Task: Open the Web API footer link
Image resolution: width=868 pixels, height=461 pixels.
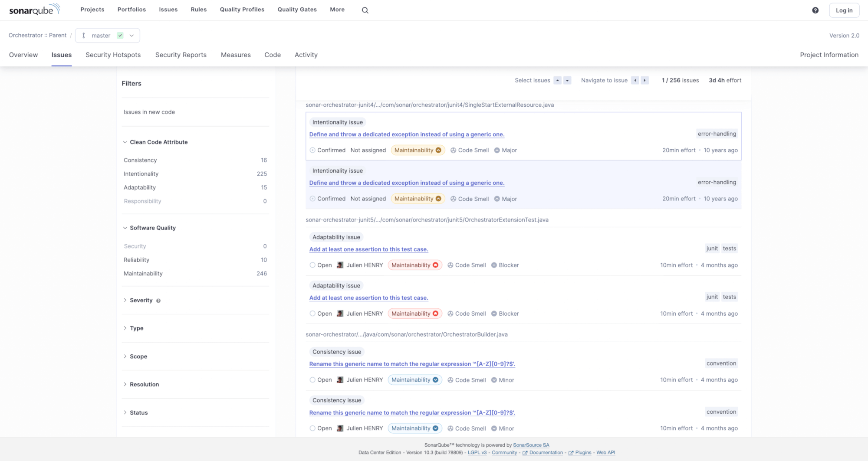Action: tap(606, 453)
